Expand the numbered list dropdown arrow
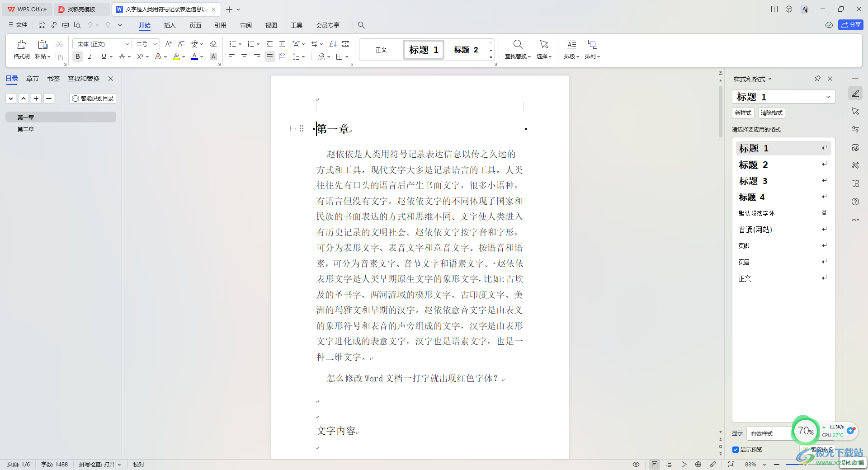 [258, 44]
